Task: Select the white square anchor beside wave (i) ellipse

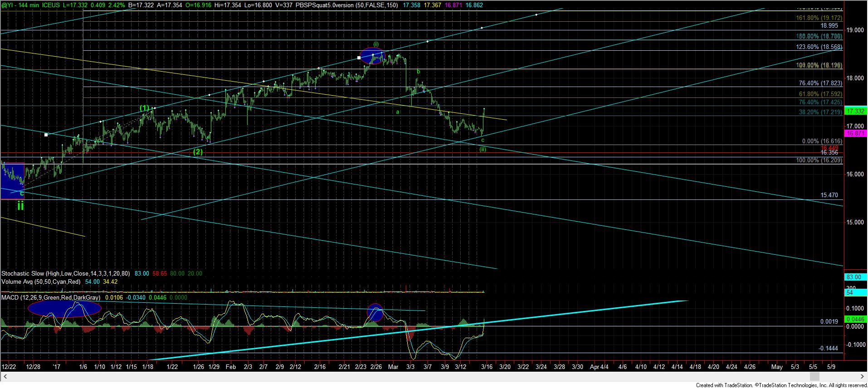Action: 359,58
